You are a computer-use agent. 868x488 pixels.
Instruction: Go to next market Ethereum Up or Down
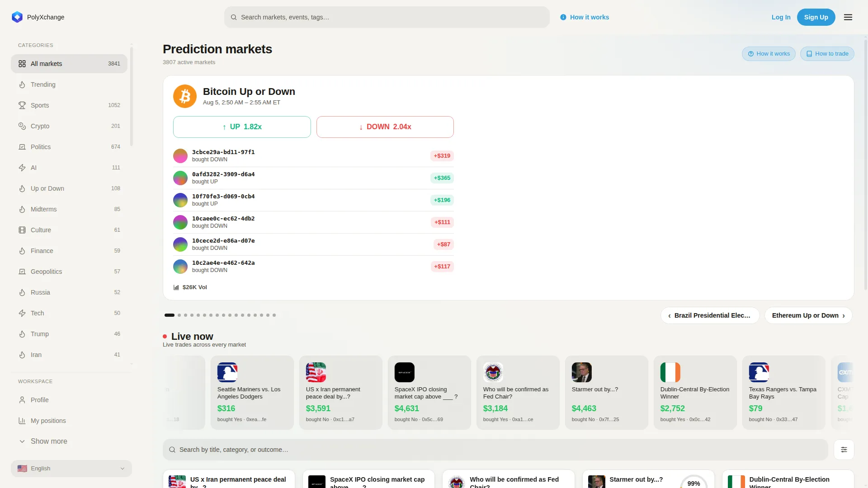pyautogui.click(x=808, y=315)
